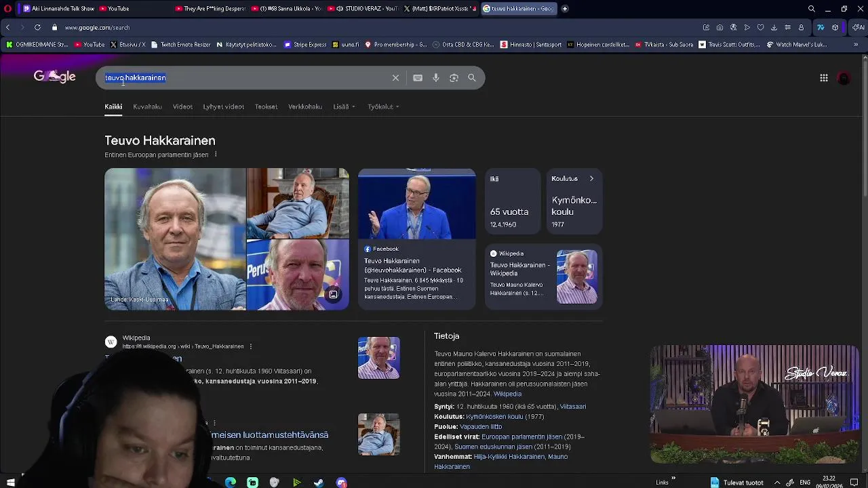Open the Kymönkosken koulu link

[x=494, y=417]
